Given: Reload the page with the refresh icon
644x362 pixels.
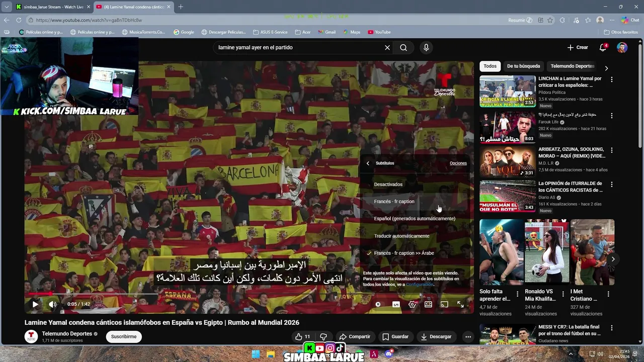Looking at the screenshot, I should pos(19,20).
